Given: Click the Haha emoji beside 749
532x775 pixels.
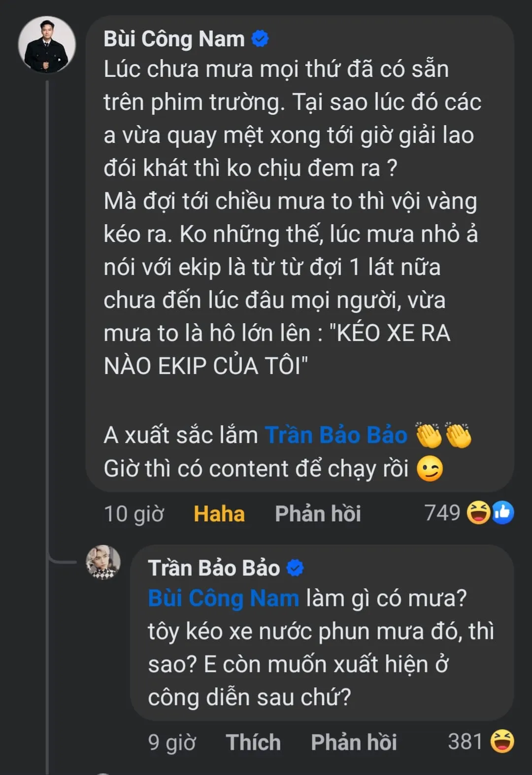Looking at the screenshot, I should [478, 513].
